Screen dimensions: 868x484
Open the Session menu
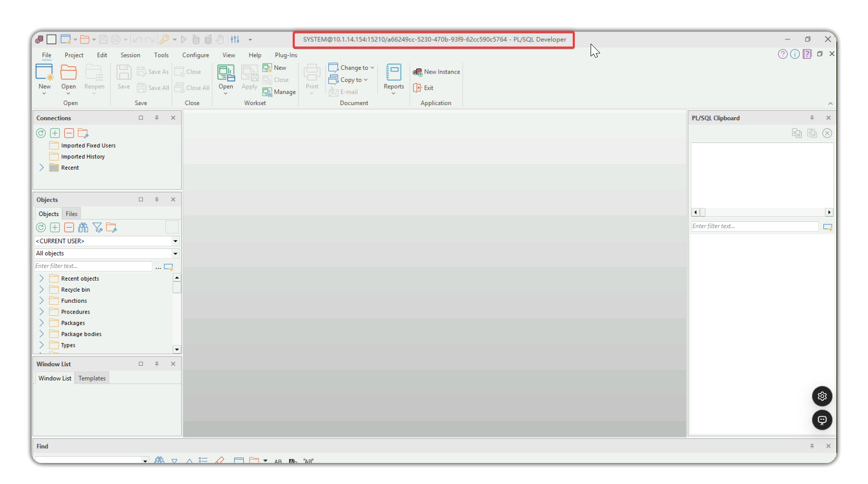(x=130, y=55)
